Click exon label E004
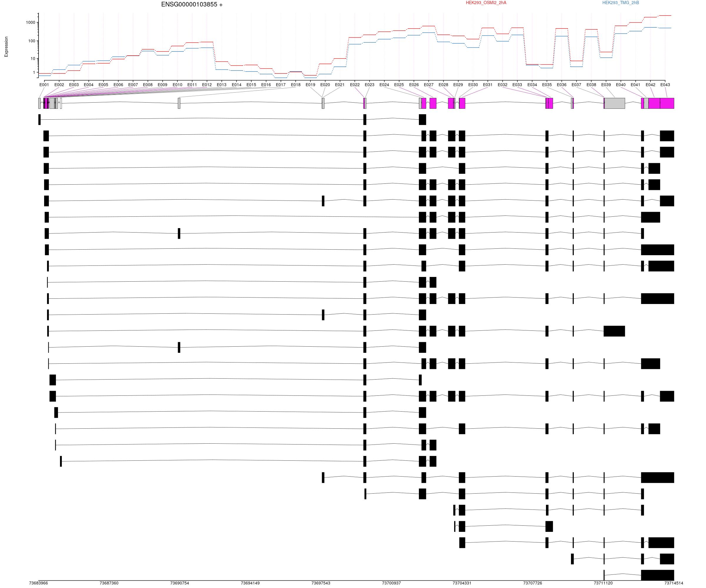 click(89, 85)
